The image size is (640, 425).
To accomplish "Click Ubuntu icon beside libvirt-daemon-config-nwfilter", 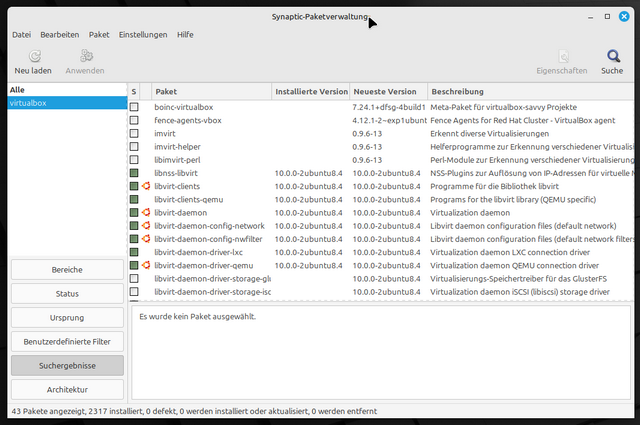I will pos(146,239).
